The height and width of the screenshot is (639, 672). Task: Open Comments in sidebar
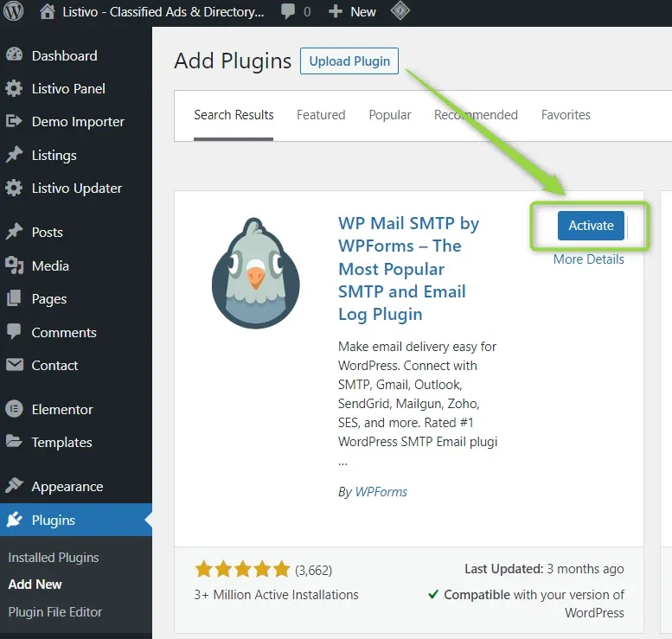click(x=64, y=333)
